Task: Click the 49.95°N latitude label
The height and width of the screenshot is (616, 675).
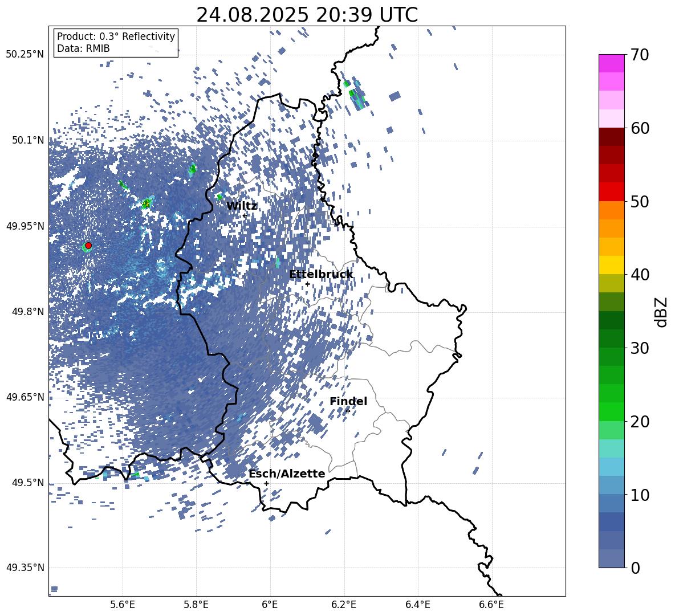Action: (26, 226)
